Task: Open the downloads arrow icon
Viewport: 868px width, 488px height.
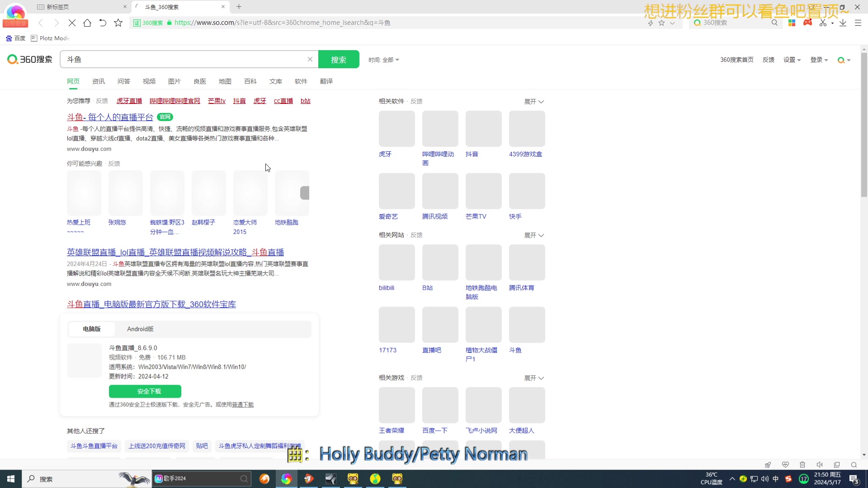Action: pos(843,23)
